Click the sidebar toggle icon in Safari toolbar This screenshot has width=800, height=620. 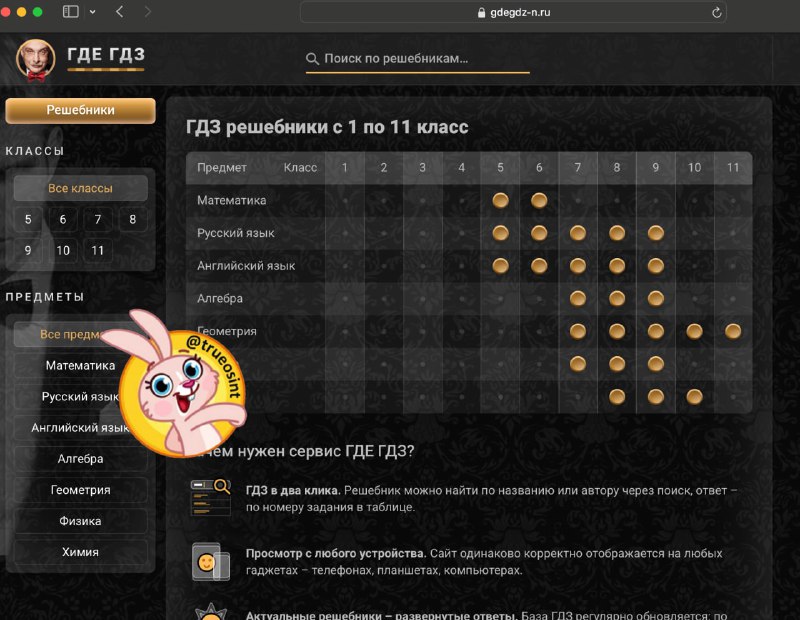click(x=70, y=11)
